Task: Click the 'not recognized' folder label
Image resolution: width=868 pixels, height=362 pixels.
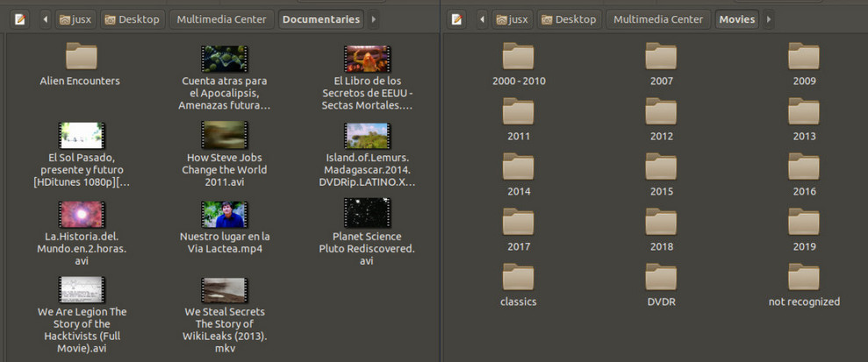Action: point(804,302)
